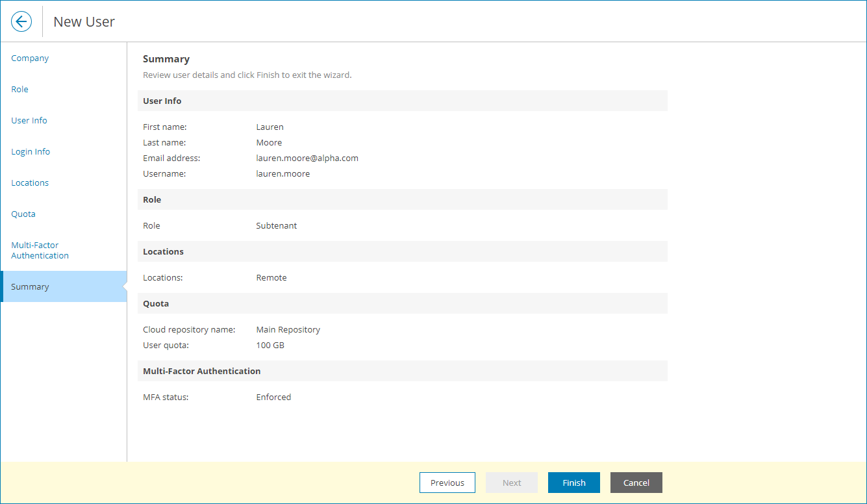
Task: Click the Role section header
Action: click(152, 199)
